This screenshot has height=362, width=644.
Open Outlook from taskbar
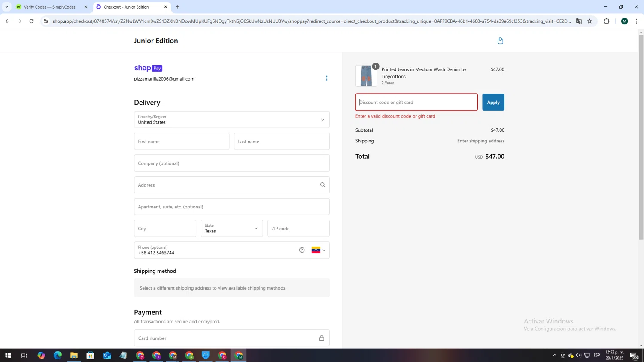coord(107,356)
